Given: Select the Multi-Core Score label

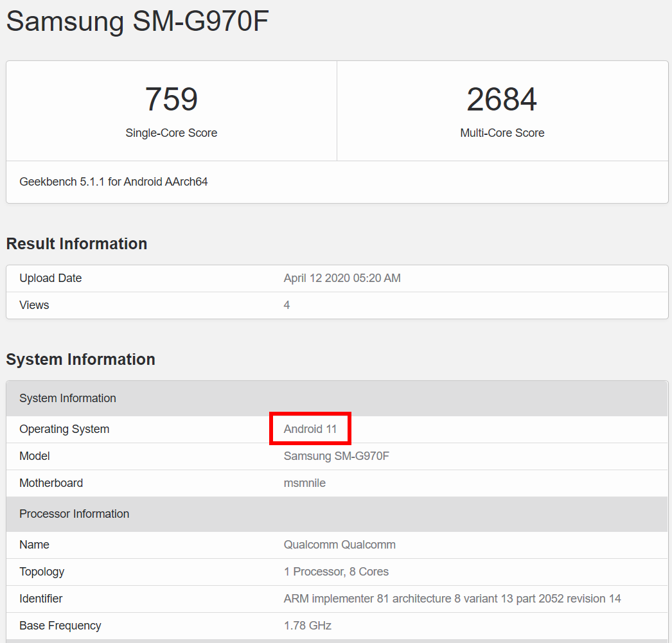Looking at the screenshot, I should coord(502,133).
